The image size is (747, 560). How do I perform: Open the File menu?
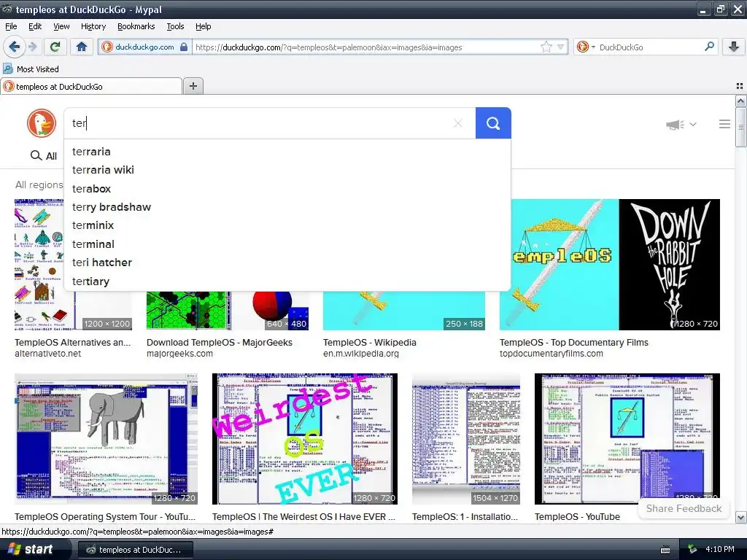point(11,26)
